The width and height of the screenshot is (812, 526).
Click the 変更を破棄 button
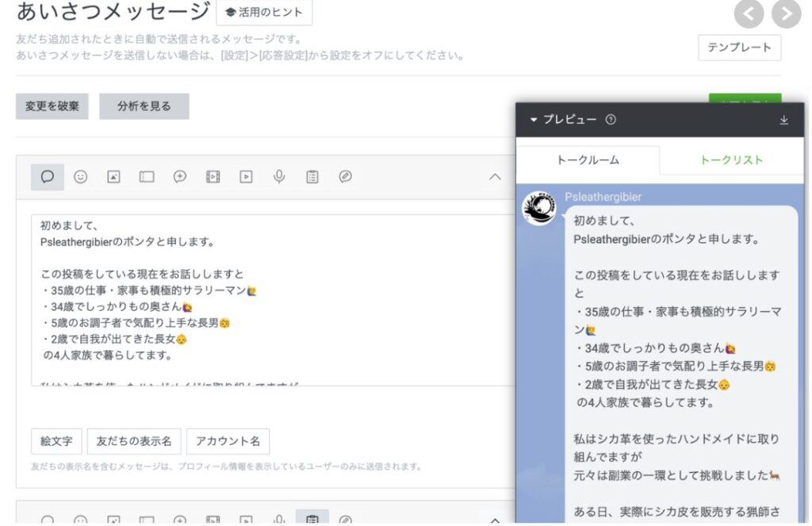coord(52,106)
